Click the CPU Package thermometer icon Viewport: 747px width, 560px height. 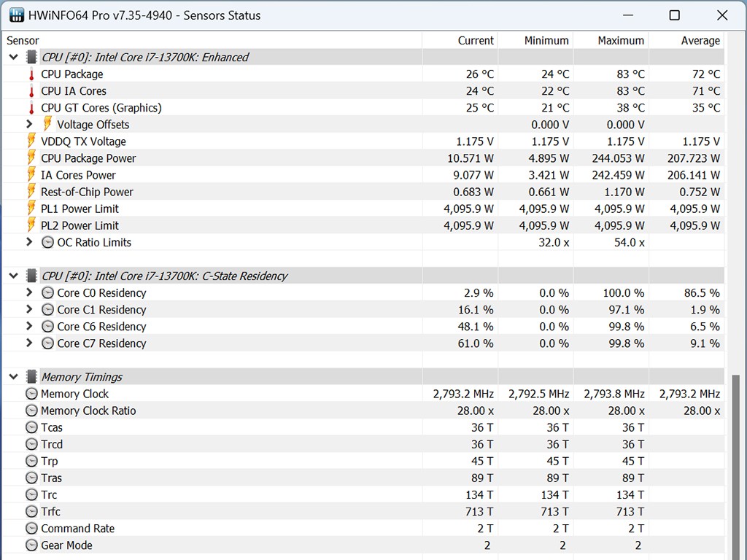pos(31,74)
